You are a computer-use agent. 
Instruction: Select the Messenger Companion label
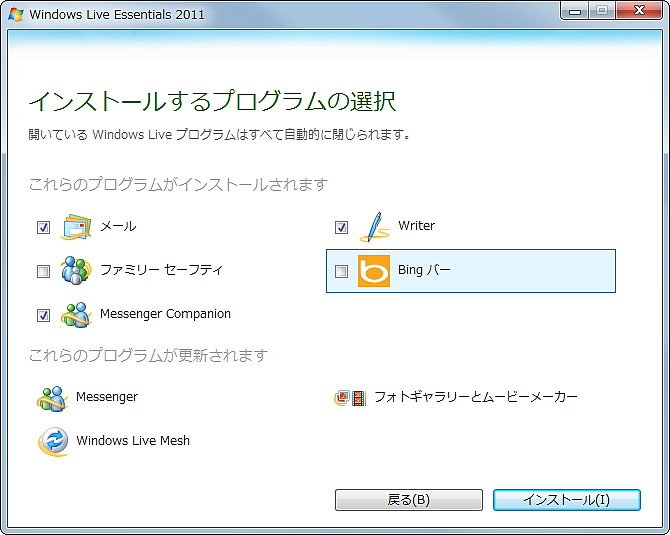coord(165,314)
